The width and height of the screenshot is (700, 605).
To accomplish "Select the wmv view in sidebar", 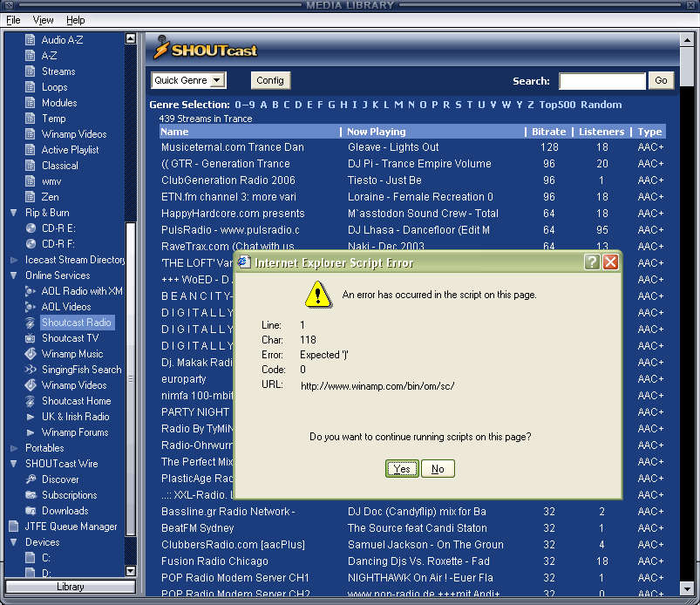I will (51, 181).
